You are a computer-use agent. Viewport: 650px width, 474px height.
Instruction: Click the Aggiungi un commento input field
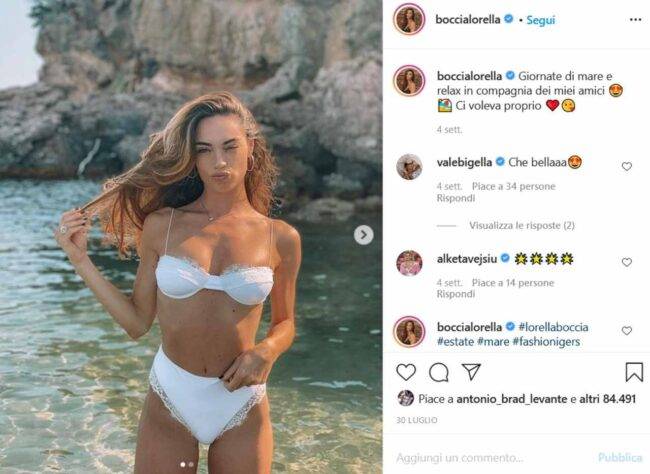489,458
